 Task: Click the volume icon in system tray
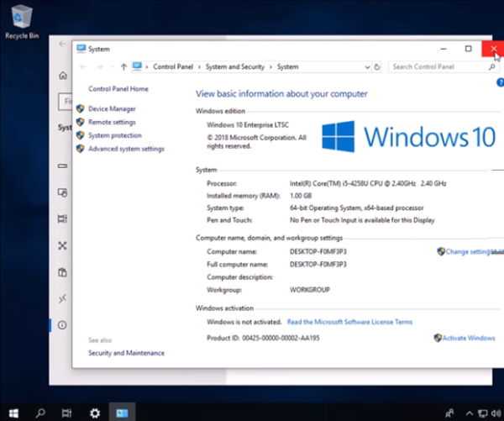[x=496, y=413]
